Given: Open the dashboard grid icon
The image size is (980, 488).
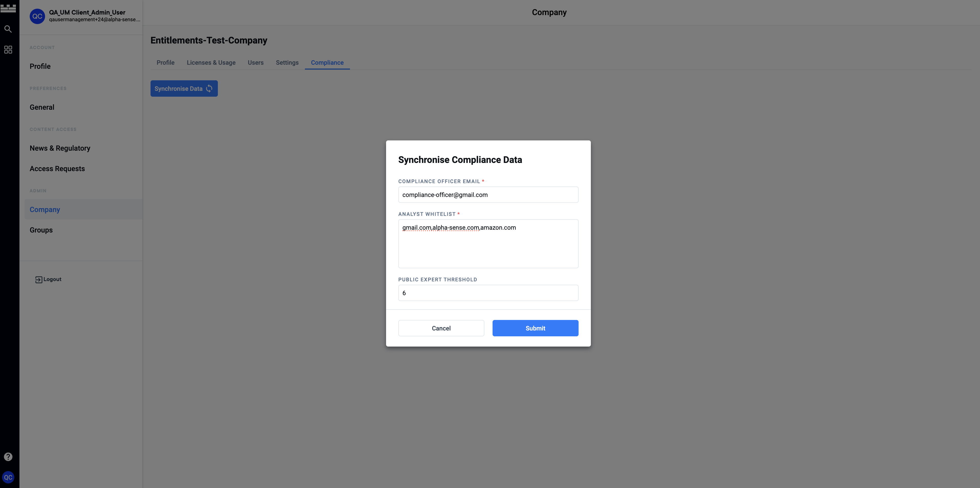Looking at the screenshot, I should pyautogui.click(x=8, y=49).
